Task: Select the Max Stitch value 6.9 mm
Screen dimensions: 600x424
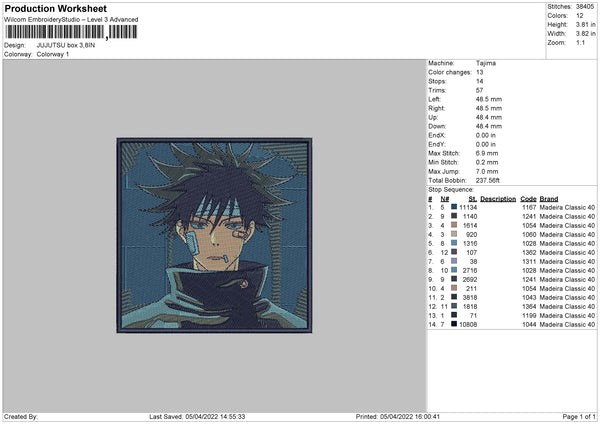Action: 487,153
